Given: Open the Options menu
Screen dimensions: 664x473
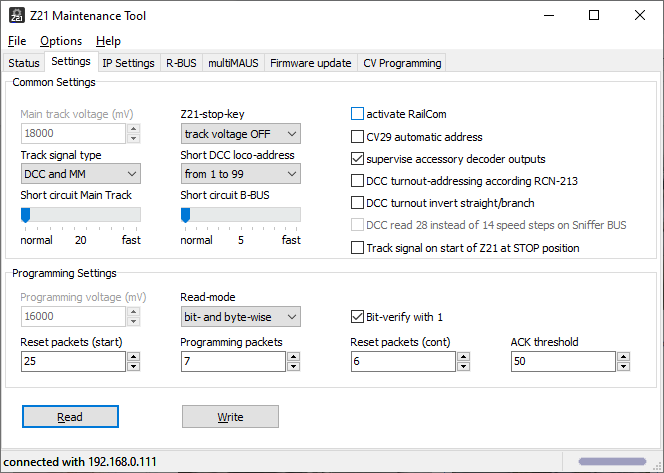Looking at the screenshot, I should pos(61,41).
